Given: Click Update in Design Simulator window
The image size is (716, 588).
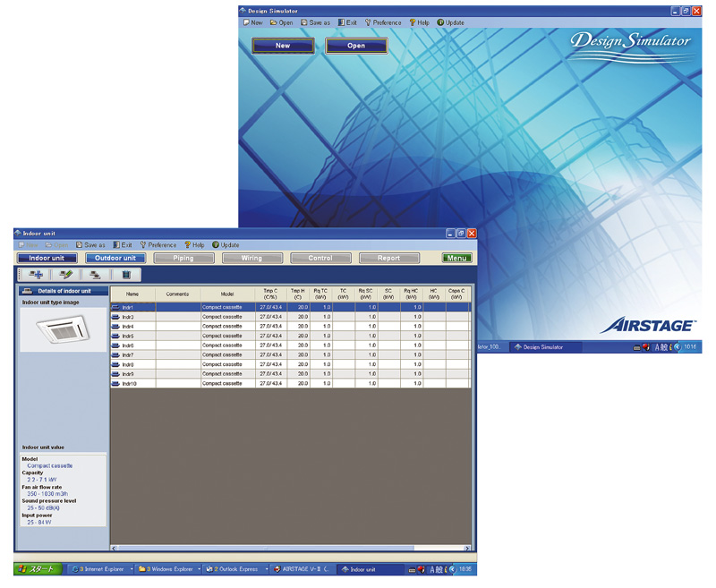Looking at the screenshot, I should coord(451,22).
